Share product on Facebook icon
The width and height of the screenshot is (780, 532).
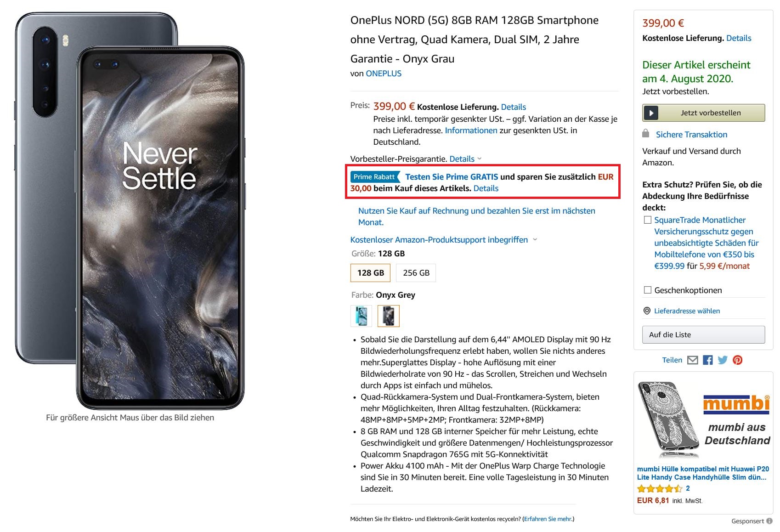708,360
